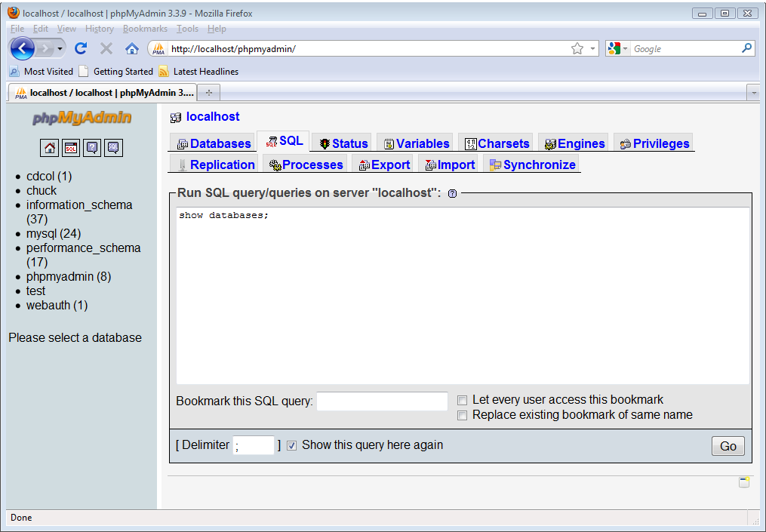Screen dimensions: 766x532
Task: Switch to the Variables tab
Action: (417, 143)
